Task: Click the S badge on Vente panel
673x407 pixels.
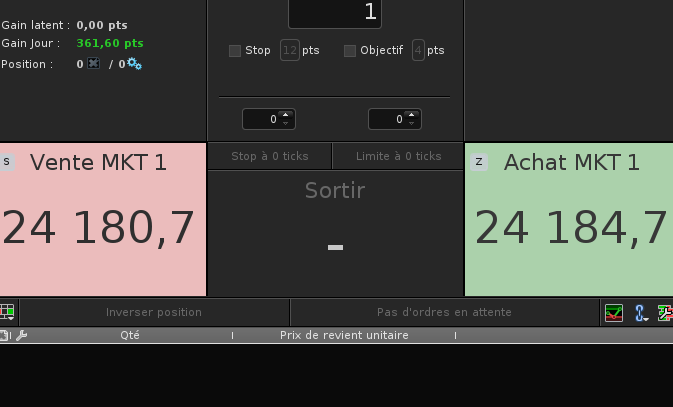Action: point(7,162)
